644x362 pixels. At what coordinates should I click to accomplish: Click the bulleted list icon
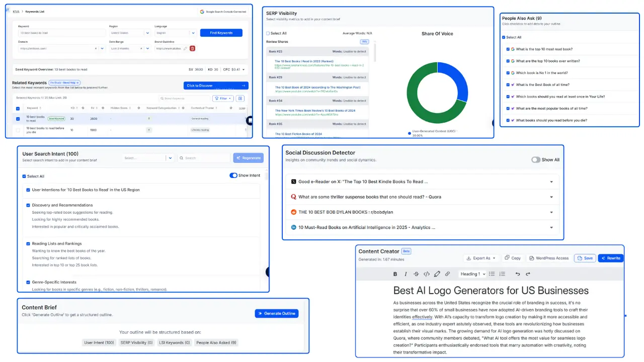point(492,274)
